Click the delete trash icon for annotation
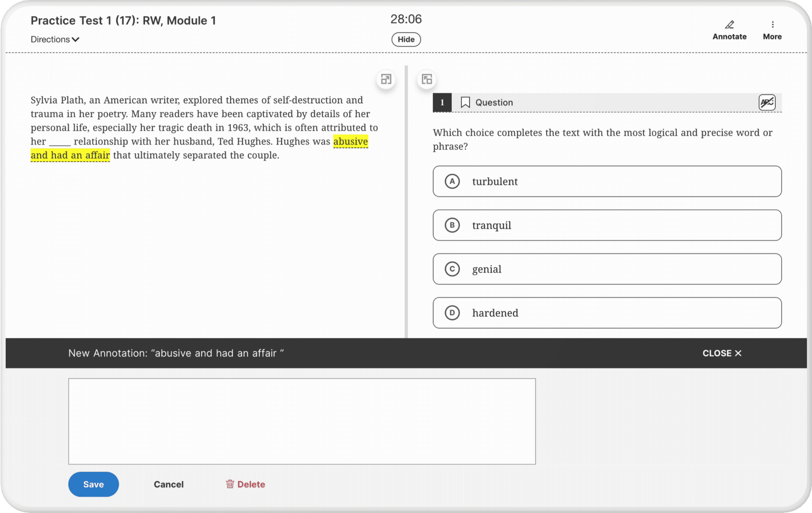 pos(229,484)
